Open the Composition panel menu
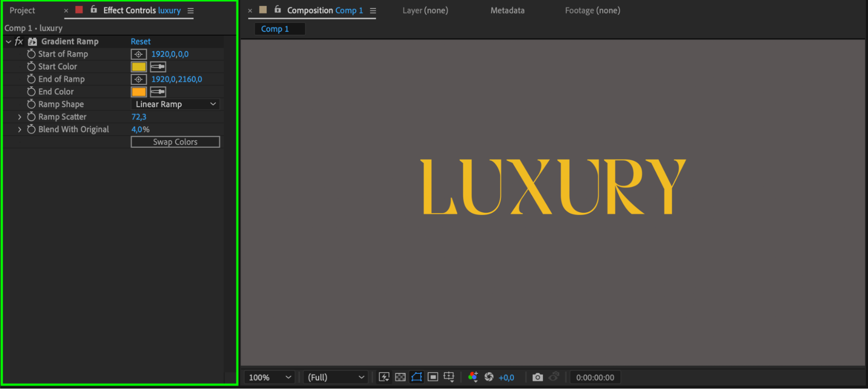 coord(373,11)
